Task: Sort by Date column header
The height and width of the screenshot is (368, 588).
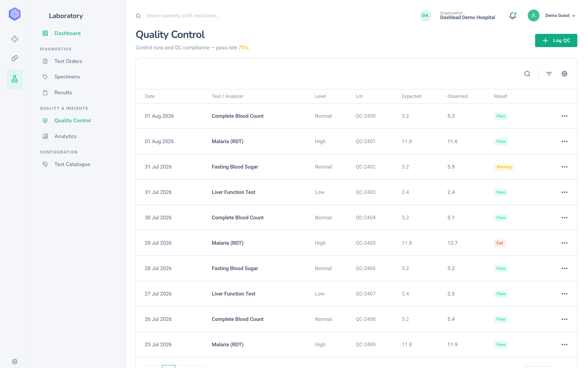Action: click(150, 96)
